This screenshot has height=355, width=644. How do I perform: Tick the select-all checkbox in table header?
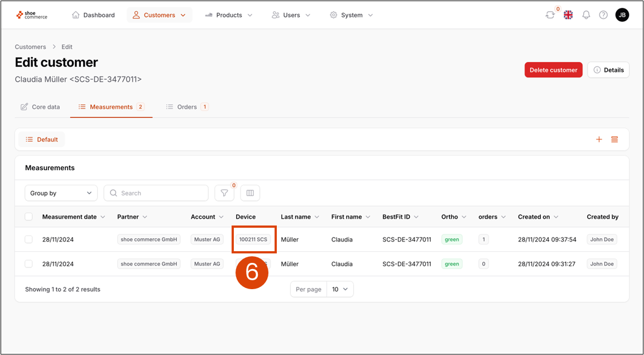[x=28, y=217]
